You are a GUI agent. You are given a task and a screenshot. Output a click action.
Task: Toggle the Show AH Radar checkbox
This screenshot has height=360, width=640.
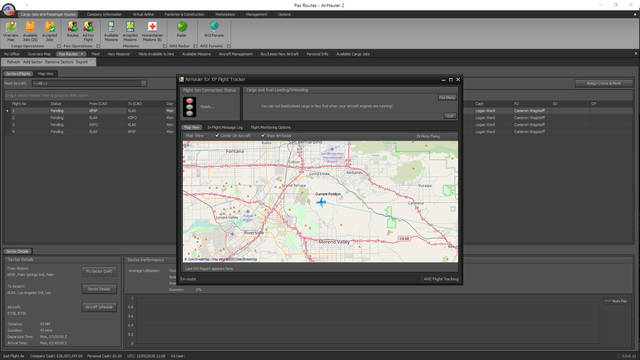(x=263, y=135)
